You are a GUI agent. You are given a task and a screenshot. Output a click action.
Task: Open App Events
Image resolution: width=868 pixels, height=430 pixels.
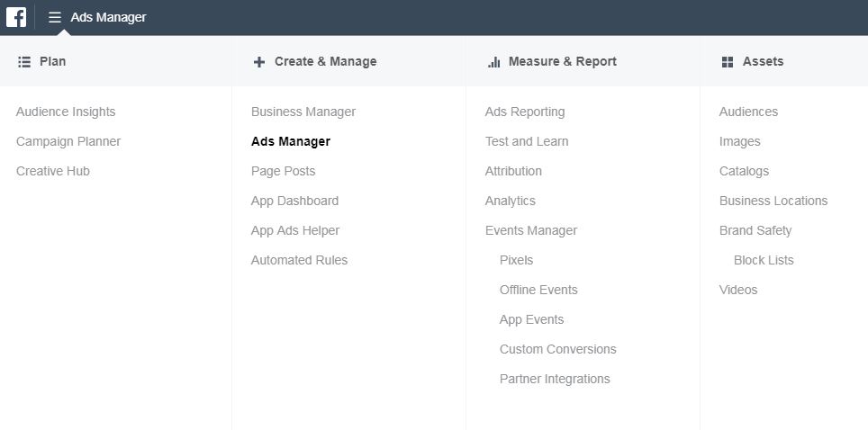pos(531,320)
